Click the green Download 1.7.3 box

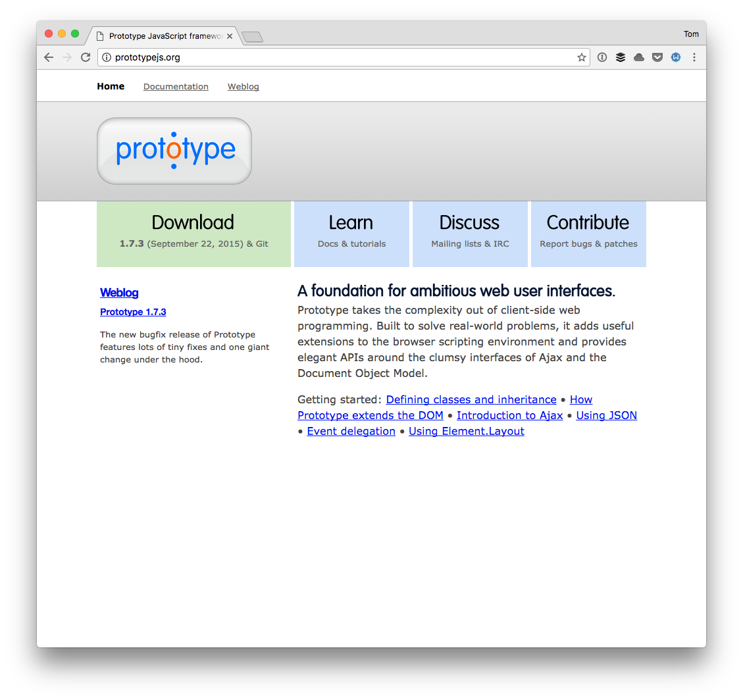pyautogui.click(x=193, y=234)
